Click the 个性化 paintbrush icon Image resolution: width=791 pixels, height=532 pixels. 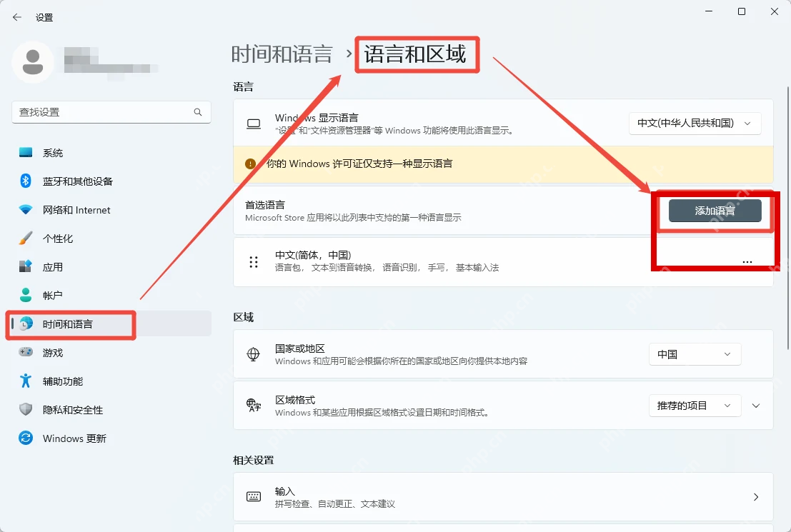[x=26, y=238]
